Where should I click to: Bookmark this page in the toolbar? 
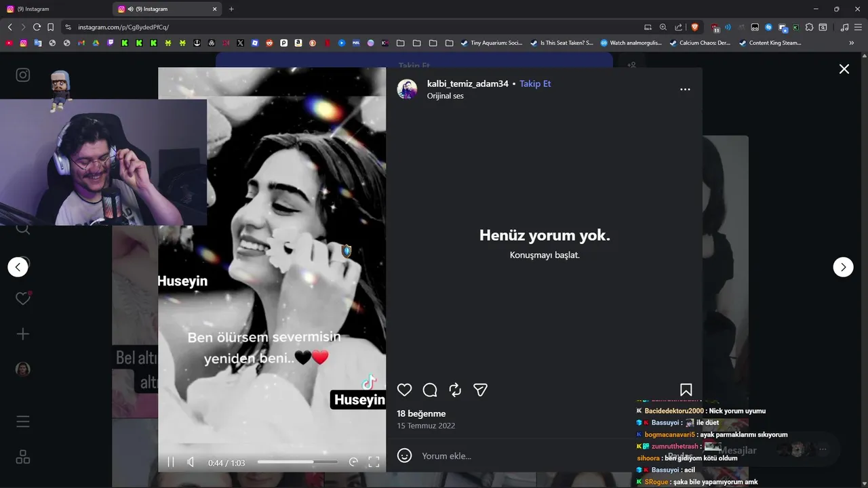click(50, 27)
